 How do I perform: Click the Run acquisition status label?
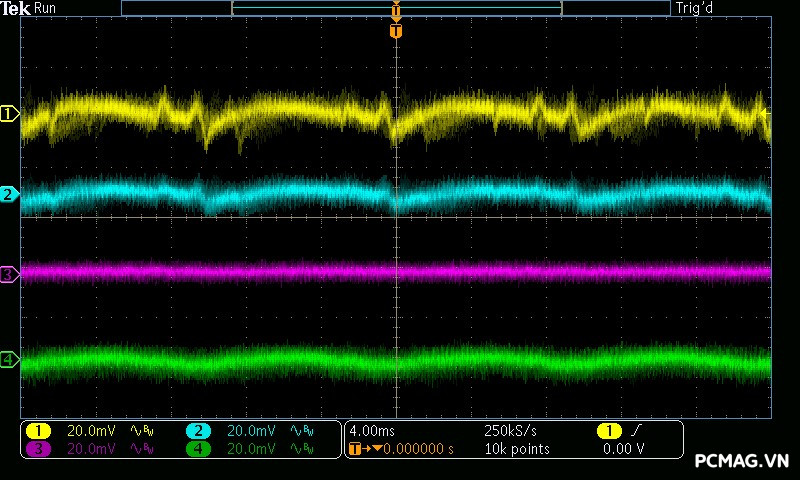point(46,9)
